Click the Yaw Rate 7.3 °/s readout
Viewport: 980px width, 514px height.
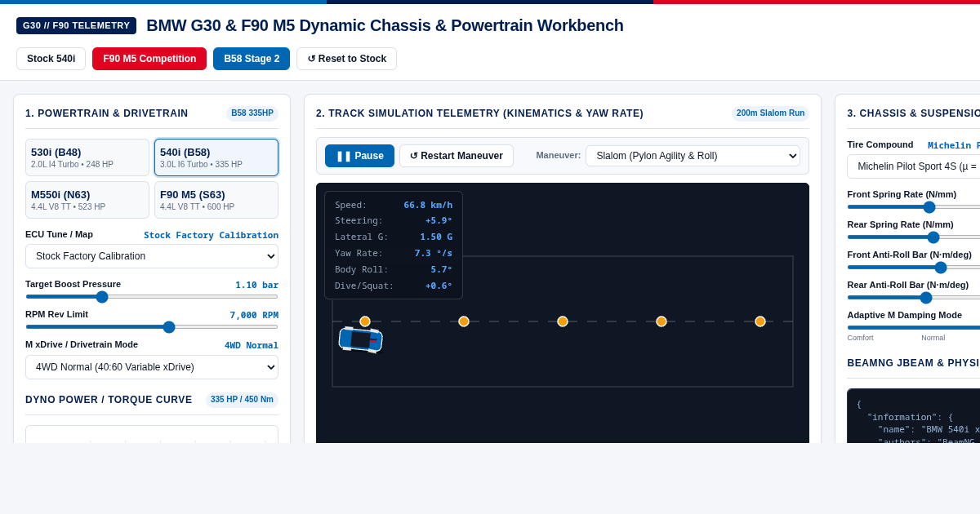click(394, 254)
